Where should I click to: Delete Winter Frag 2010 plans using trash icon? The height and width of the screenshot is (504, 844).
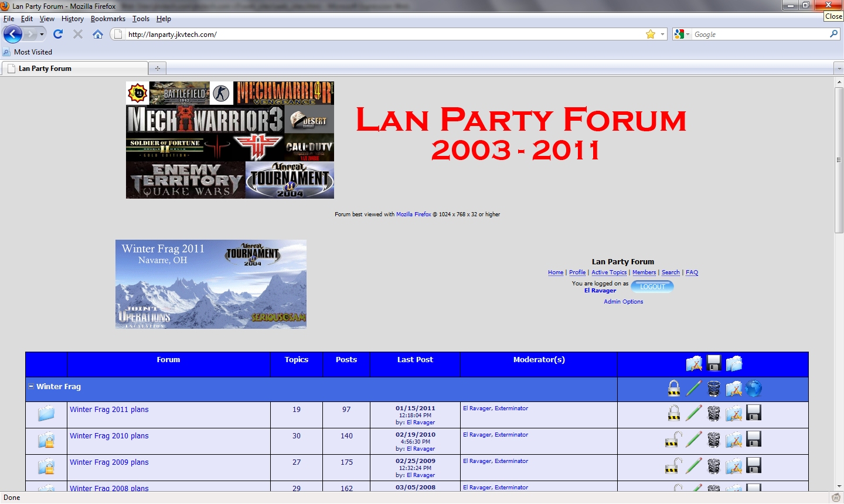point(714,440)
